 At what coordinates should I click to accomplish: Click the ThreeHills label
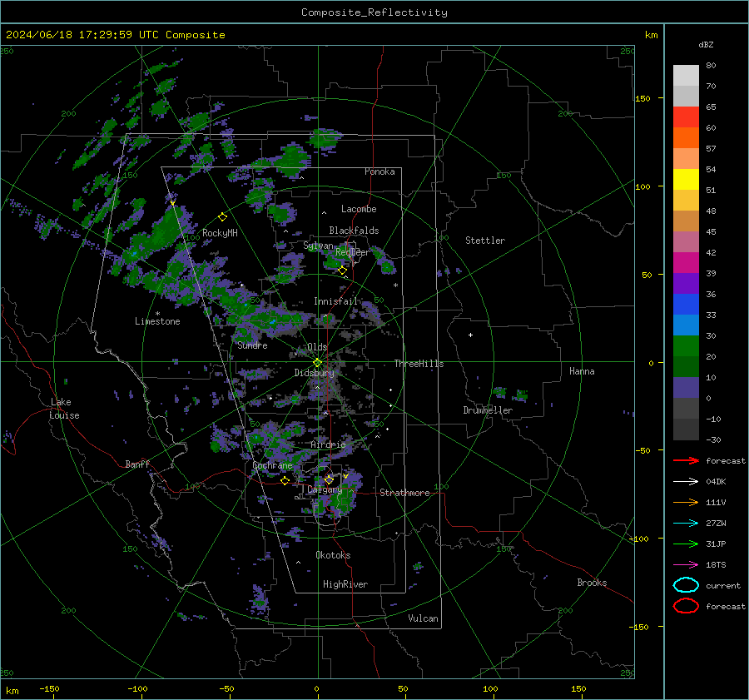[419, 364]
